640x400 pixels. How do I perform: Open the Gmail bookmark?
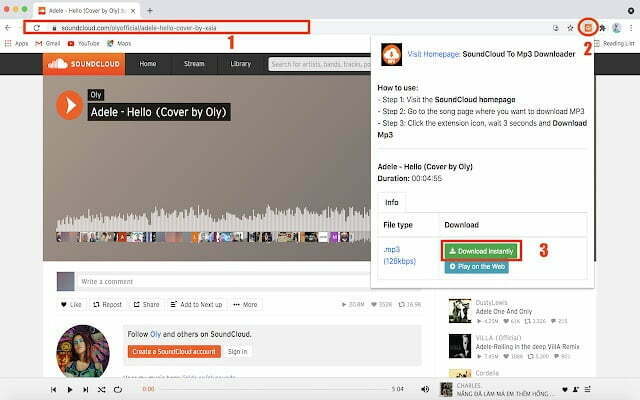(48, 43)
